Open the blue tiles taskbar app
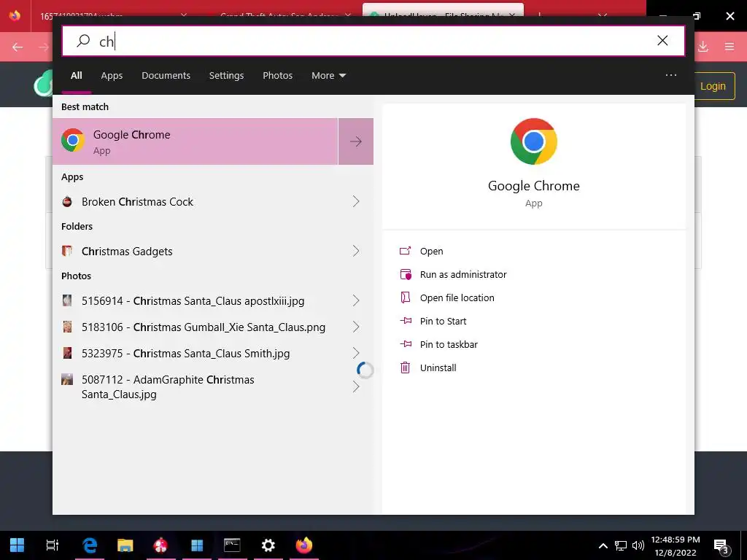747x560 pixels. tap(197, 545)
